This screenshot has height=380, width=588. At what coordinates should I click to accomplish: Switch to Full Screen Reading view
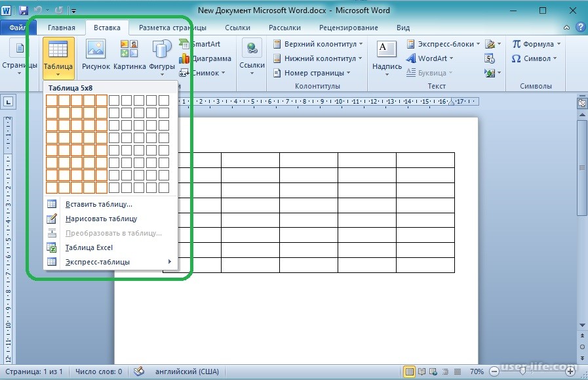[422, 371]
